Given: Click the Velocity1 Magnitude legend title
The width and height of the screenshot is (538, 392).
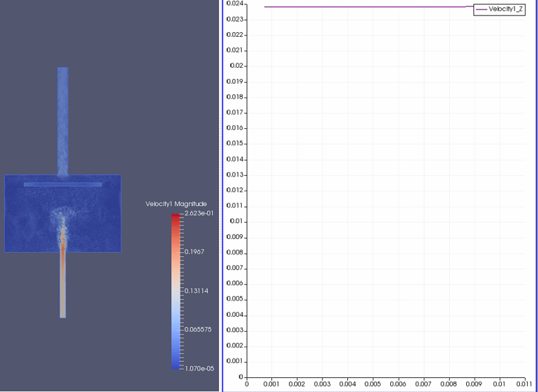Looking at the screenshot, I should 176,203.
